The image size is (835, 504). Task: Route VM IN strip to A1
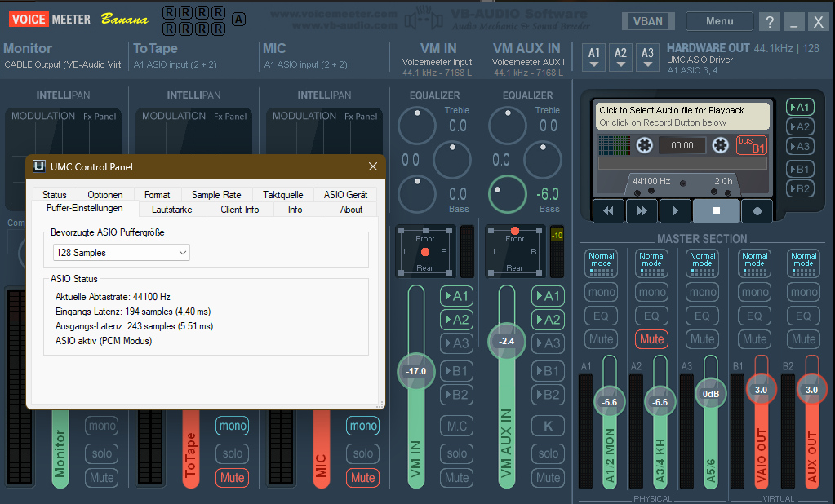pos(457,296)
